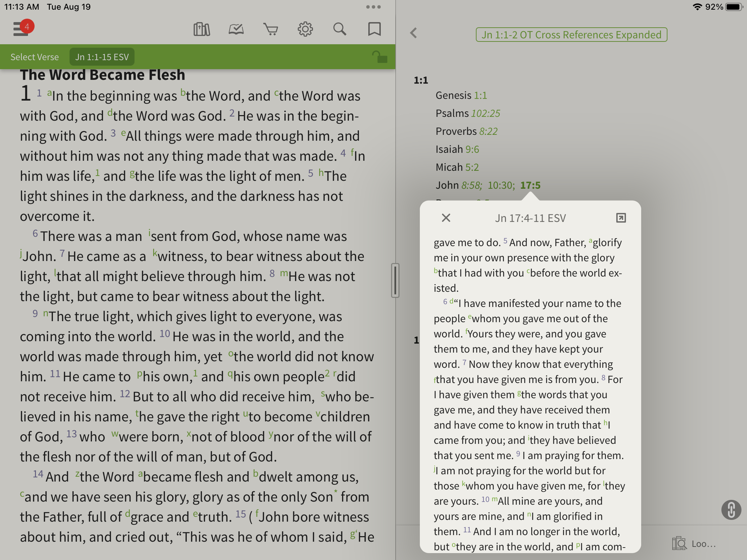Open the store shopping cart
This screenshot has height=560, width=747.
click(270, 29)
